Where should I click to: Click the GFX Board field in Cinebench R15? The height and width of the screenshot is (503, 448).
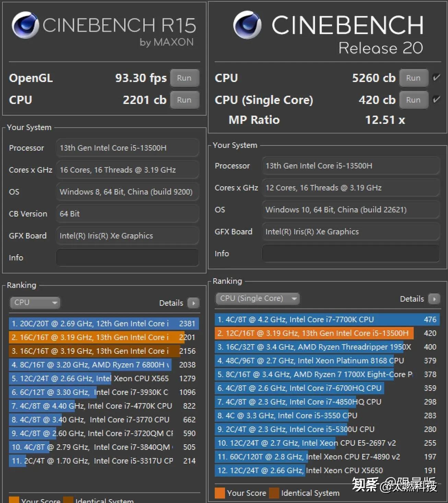[127, 236]
